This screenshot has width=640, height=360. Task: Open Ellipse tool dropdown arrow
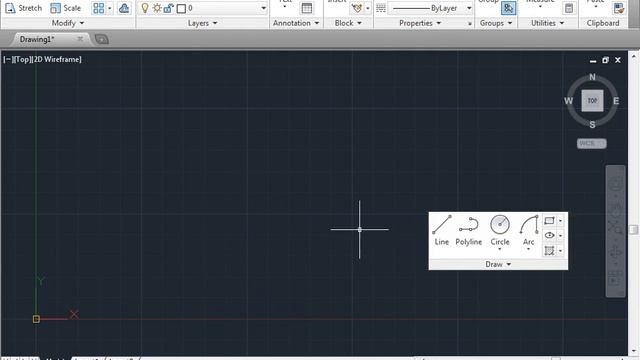560,236
